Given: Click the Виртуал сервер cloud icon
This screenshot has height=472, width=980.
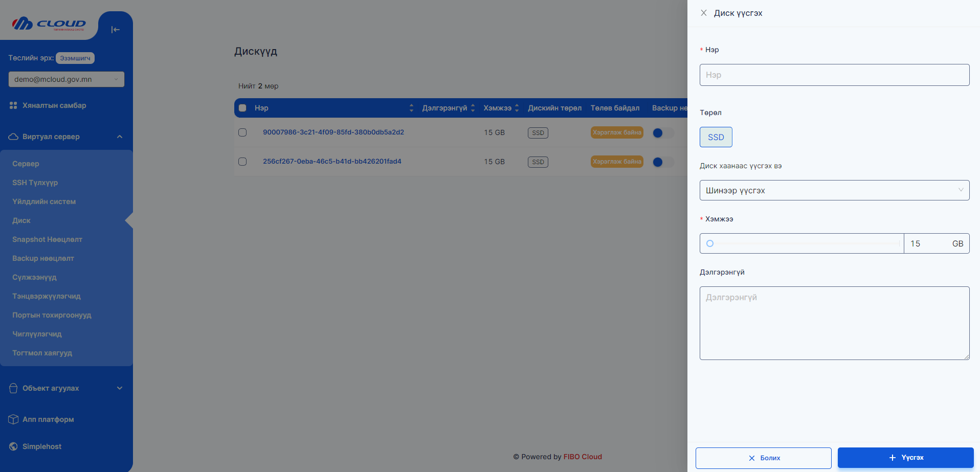Looking at the screenshot, I should pos(13,137).
